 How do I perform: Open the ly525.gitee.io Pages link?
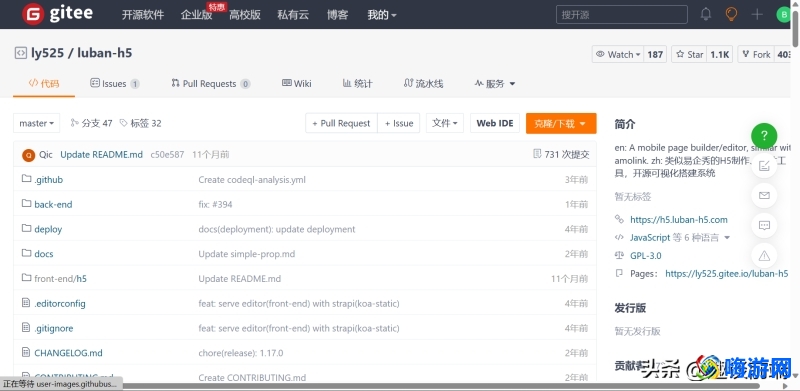(727, 274)
